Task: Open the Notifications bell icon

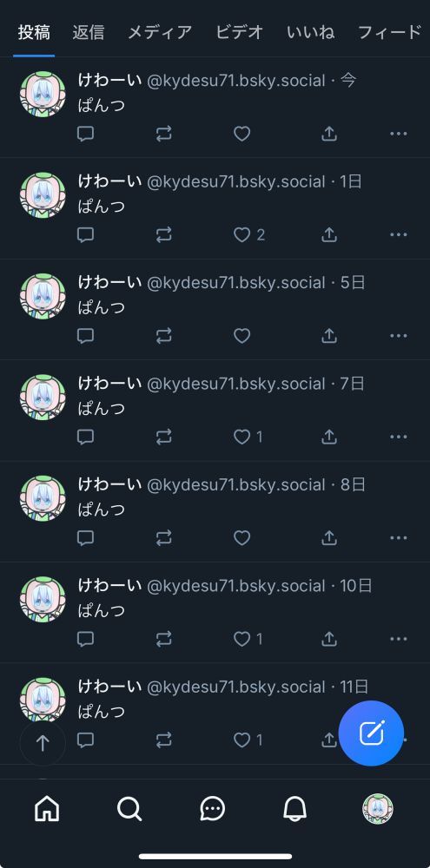Action: coord(294,809)
